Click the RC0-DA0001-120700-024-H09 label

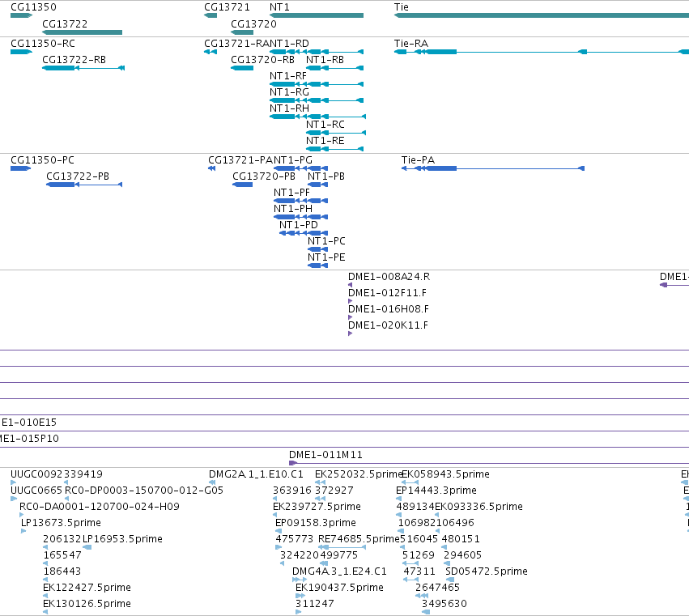[x=100, y=507]
